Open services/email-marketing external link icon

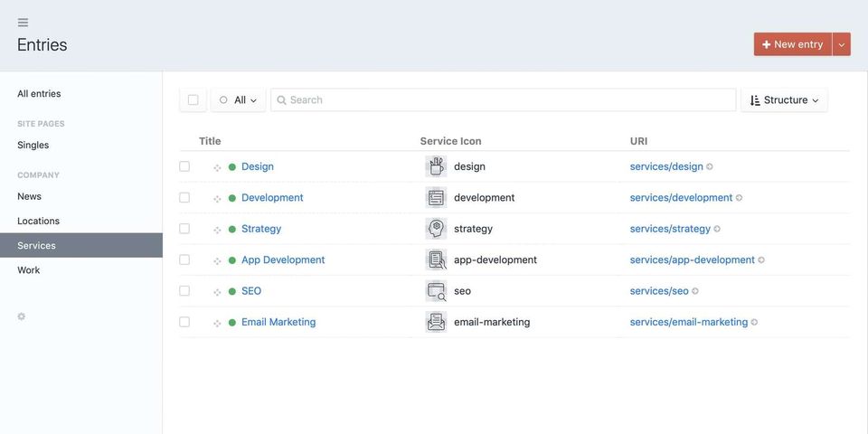[x=754, y=322]
